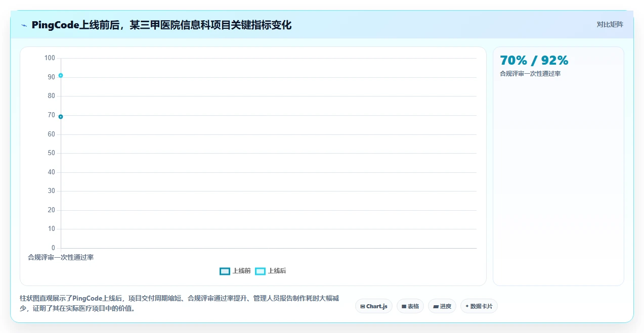
Task: Click the 数据卡片 tag pill
Action: (479, 306)
